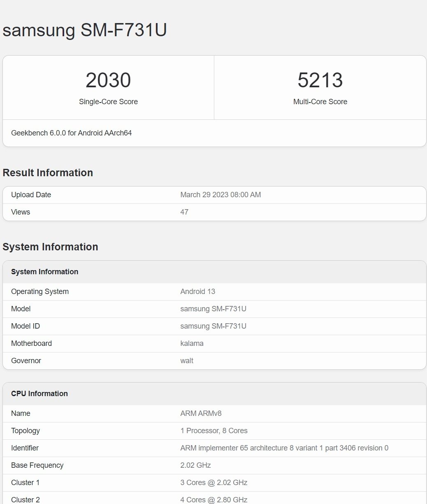The width and height of the screenshot is (427, 504).
Task: Select the Motherboard value kalama
Action: tap(192, 343)
